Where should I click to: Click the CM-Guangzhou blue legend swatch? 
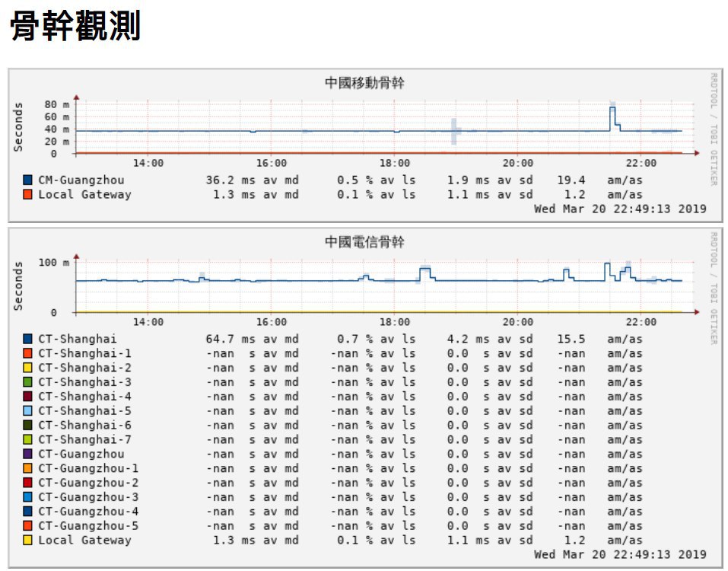click(28, 180)
